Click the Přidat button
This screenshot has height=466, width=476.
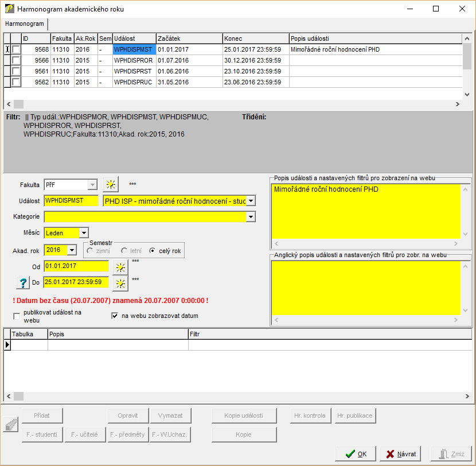pyautogui.click(x=41, y=415)
